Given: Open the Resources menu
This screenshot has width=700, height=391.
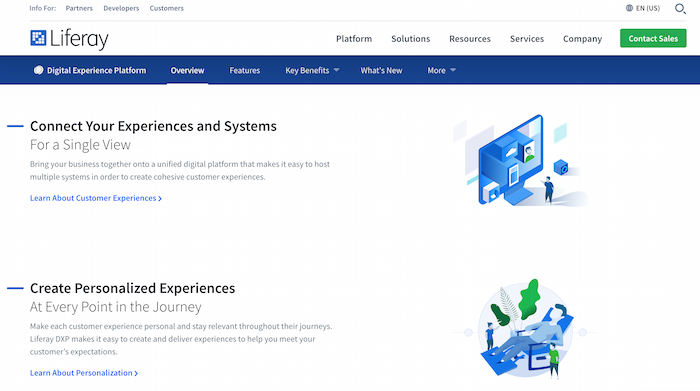Looking at the screenshot, I should (470, 39).
